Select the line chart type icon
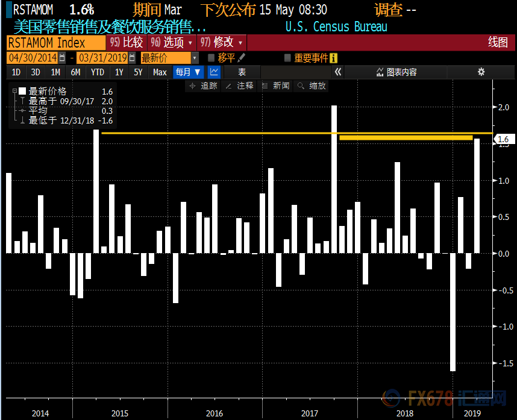The width and height of the screenshot is (517, 420). coord(215,72)
